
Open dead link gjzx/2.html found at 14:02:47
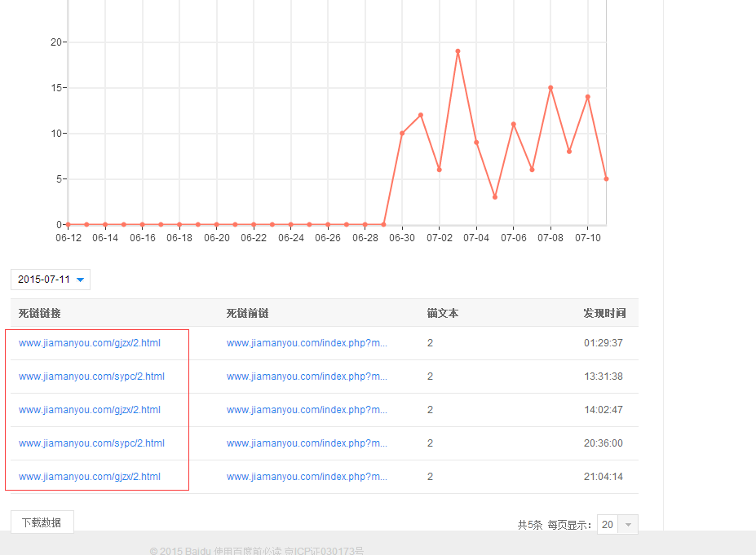[x=90, y=410]
